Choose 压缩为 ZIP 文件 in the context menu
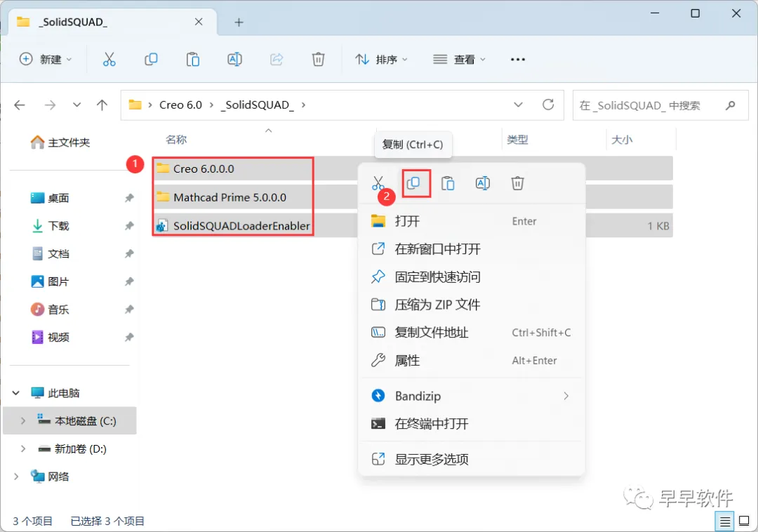This screenshot has width=758, height=532. click(x=472, y=305)
